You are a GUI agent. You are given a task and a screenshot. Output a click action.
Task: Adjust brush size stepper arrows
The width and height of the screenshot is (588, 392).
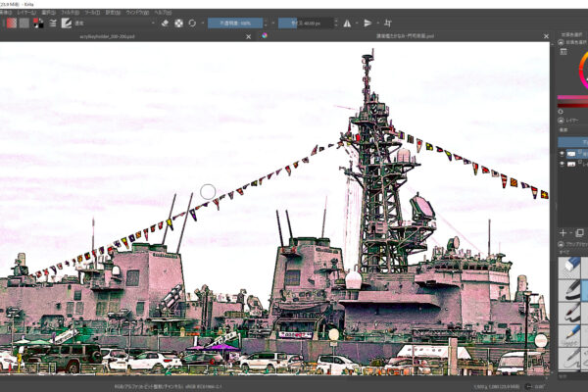coord(336,24)
